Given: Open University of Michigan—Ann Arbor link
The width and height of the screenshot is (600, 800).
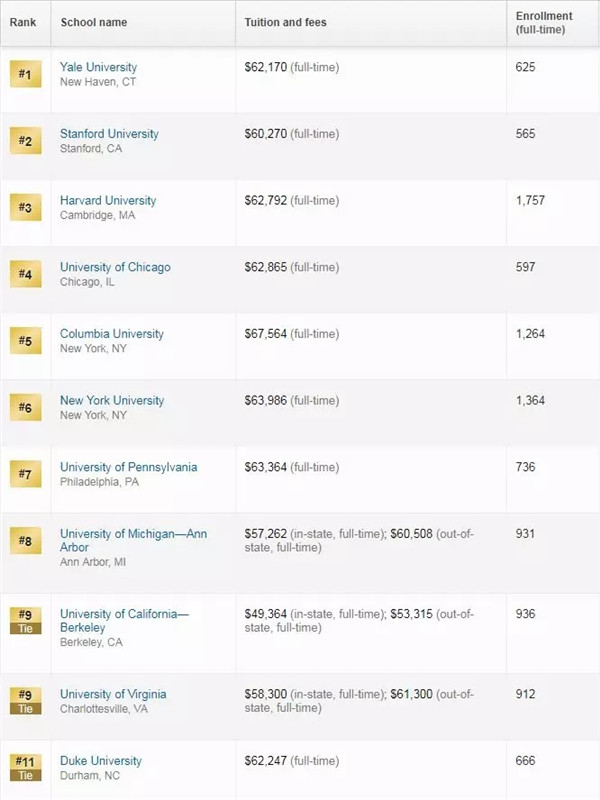Looking at the screenshot, I should click(x=133, y=540).
